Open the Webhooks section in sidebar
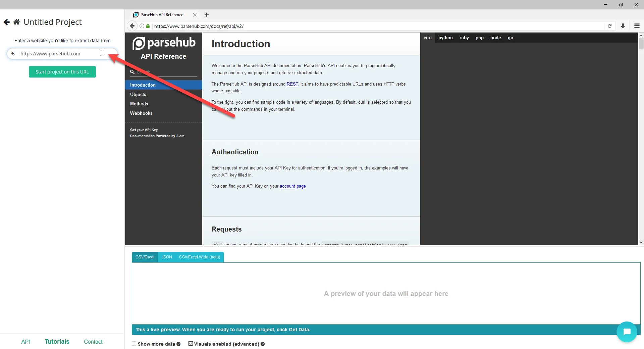Viewport: 644px width, 349px height. click(164, 113)
